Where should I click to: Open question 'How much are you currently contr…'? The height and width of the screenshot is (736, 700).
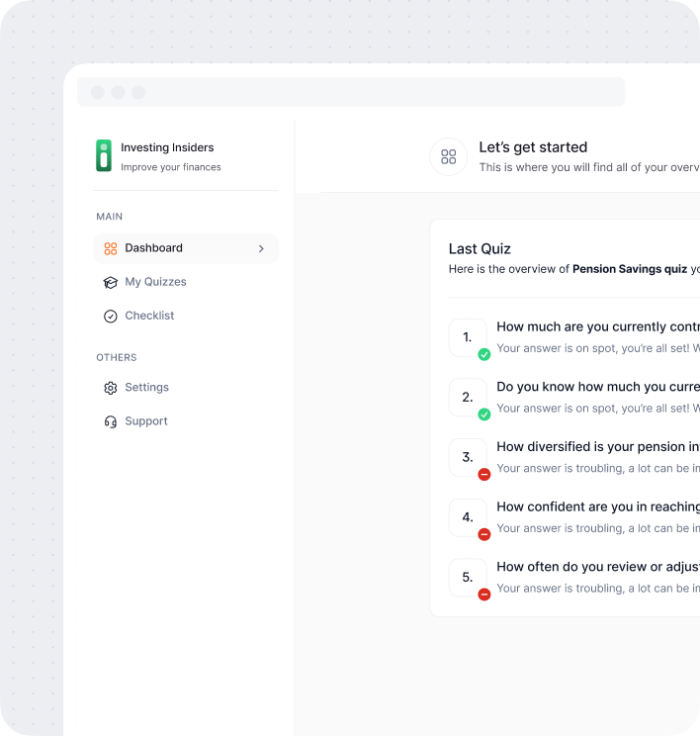point(598,327)
